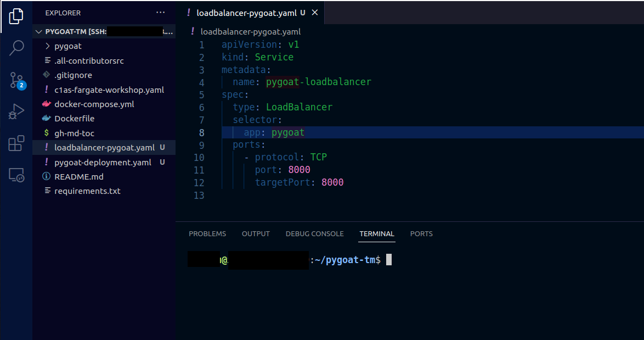
Task: Place cursor on 'LoadBalancer' type value
Action: tap(299, 107)
